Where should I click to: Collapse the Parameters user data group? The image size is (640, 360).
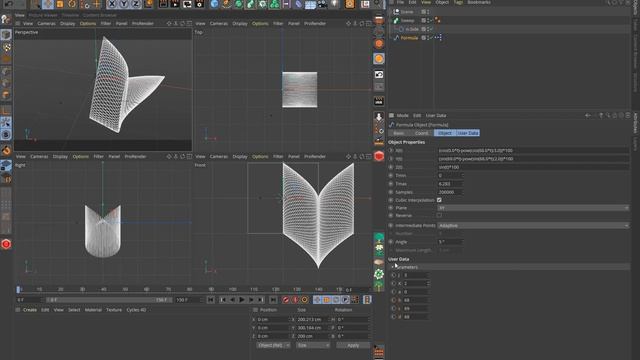tap(393, 267)
